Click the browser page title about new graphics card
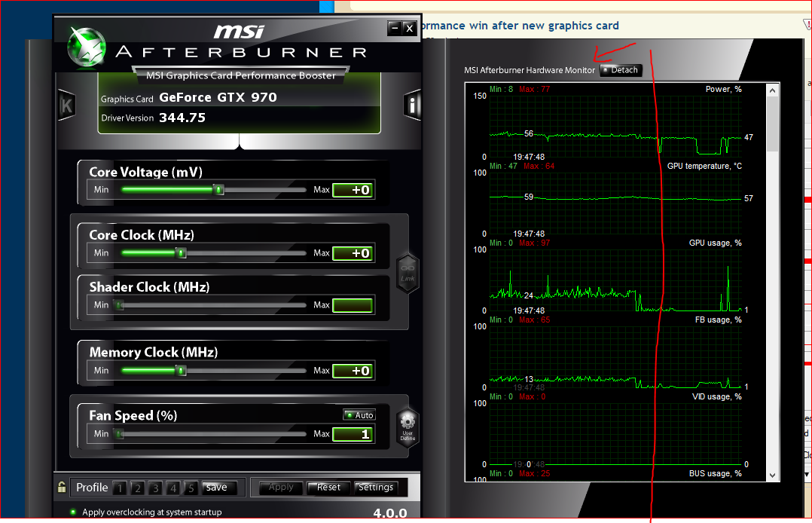The height and width of the screenshot is (523, 812). coord(520,26)
